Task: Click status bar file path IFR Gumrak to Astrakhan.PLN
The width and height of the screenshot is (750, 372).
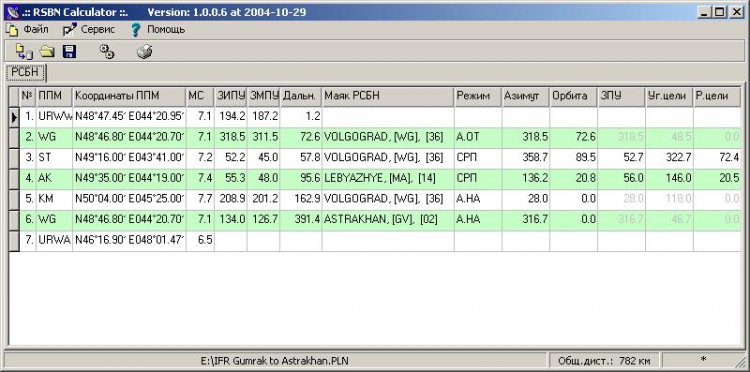Action: (275, 360)
